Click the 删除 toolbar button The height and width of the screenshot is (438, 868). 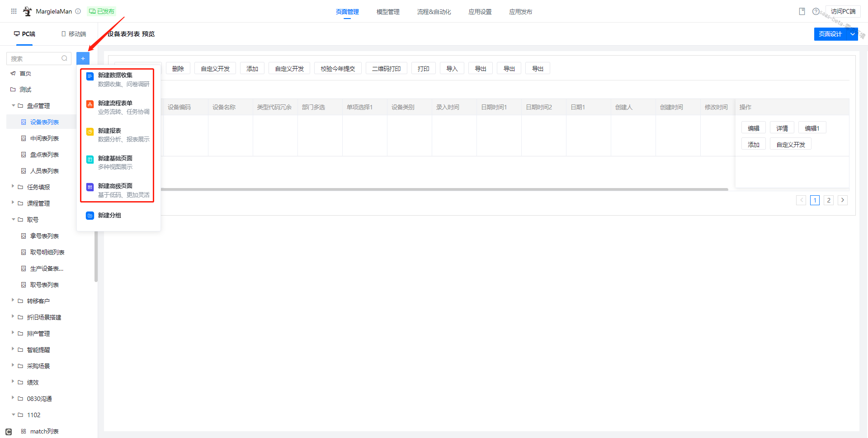pos(178,69)
